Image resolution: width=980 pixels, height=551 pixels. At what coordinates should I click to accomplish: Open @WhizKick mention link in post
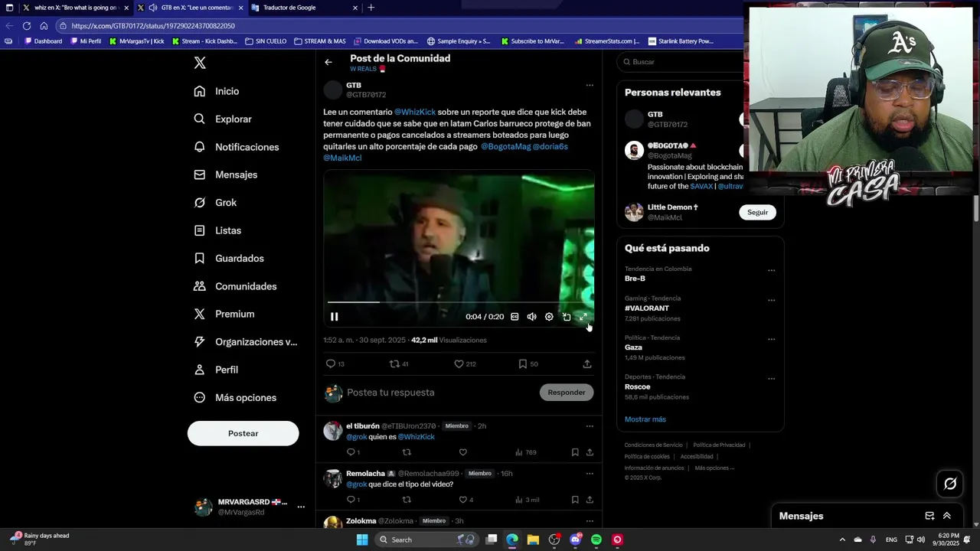415,112
